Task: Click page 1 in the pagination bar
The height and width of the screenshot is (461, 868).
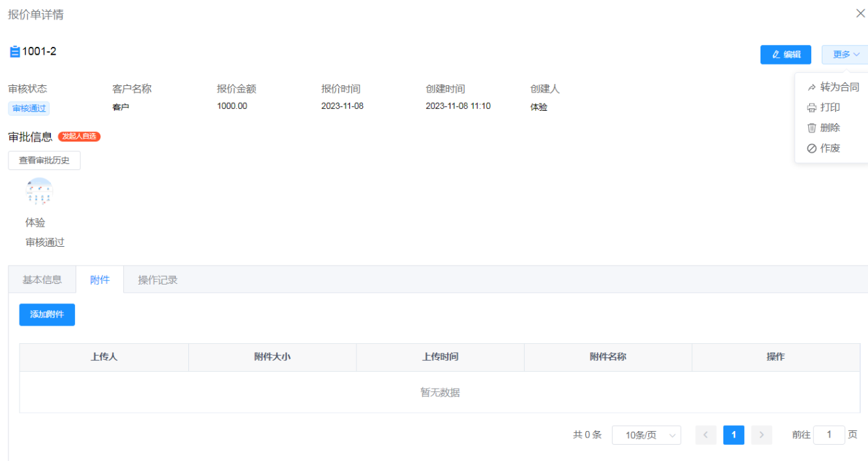Action: (733, 435)
